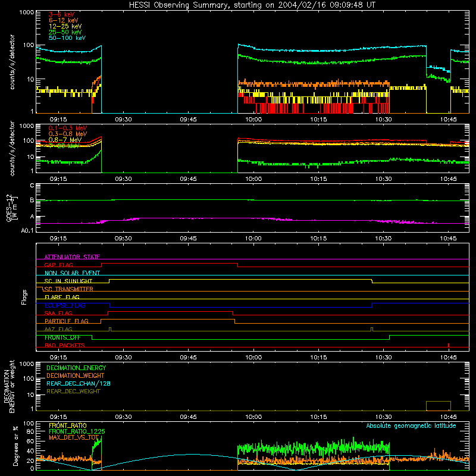Click the REAR_DEC_CHAN/128 legend label
The image size is (476, 476).
[79, 384]
